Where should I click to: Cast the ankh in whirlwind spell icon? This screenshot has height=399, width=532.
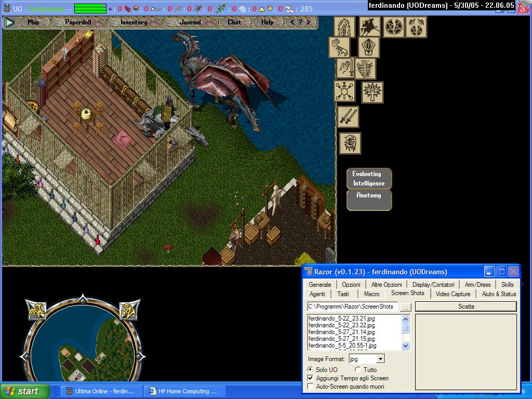coord(365,68)
